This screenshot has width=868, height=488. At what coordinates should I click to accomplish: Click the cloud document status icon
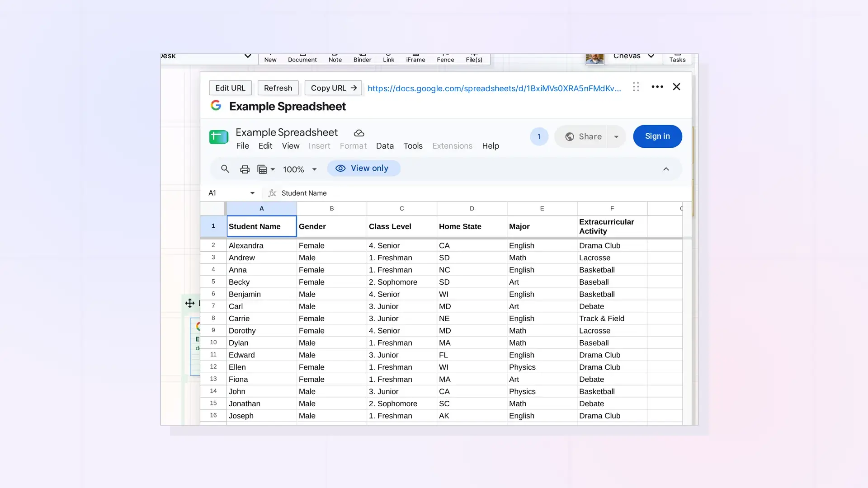pos(359,133)
